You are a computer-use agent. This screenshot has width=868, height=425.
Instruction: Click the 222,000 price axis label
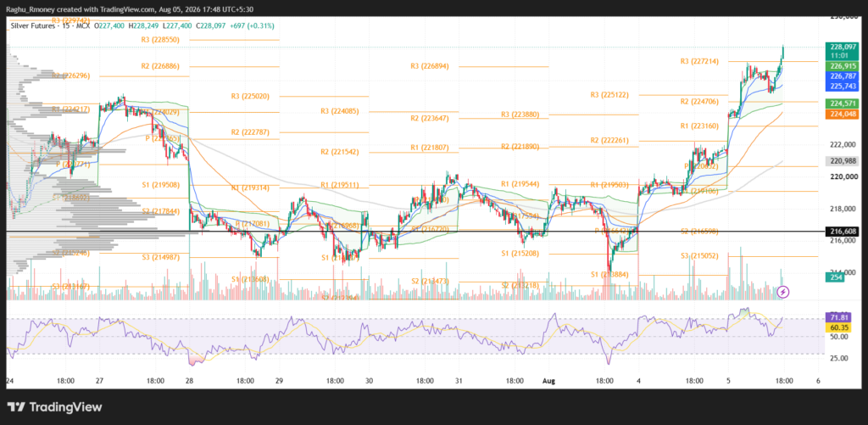(x=843, y=144)
